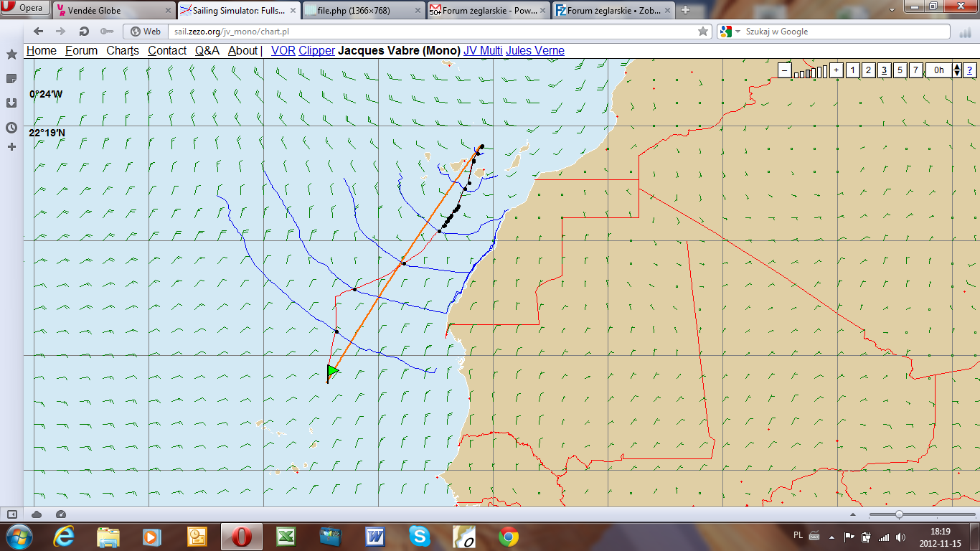Open Opera bookmarks star panel
The image size is (980, 551).
(11, 55)
